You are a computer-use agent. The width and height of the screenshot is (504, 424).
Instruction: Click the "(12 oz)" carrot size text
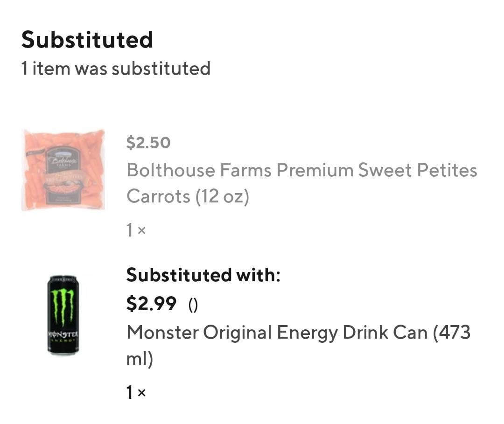(x=222, y=196)
